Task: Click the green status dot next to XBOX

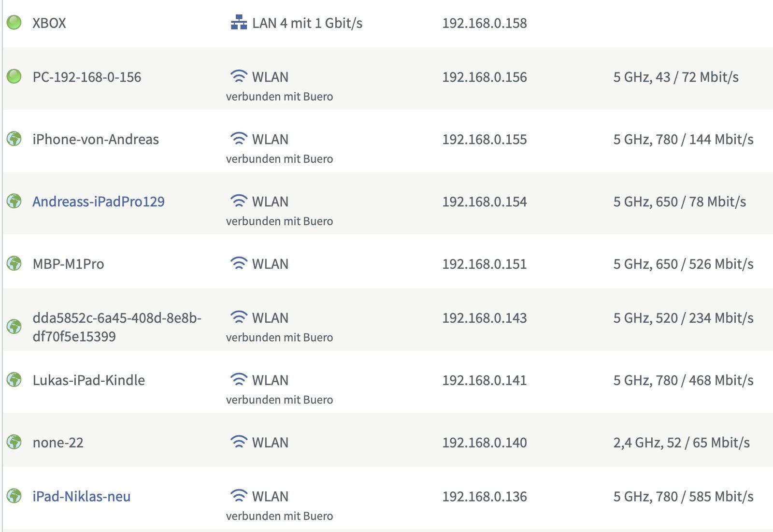Action: coord(14,22)
